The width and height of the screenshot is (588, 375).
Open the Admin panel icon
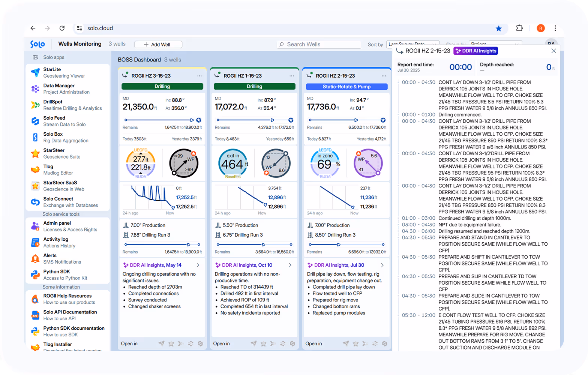[x=35, y=226]
